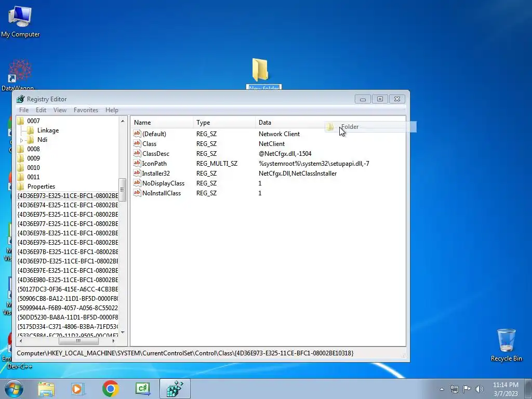Click the 'Network Client' data cell

[279, 134]
